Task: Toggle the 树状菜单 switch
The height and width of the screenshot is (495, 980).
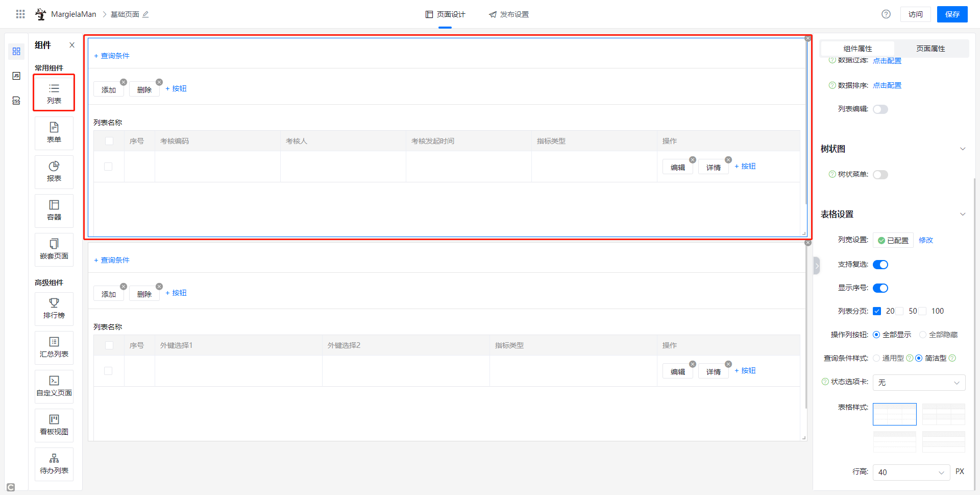Action: (880, 175)
